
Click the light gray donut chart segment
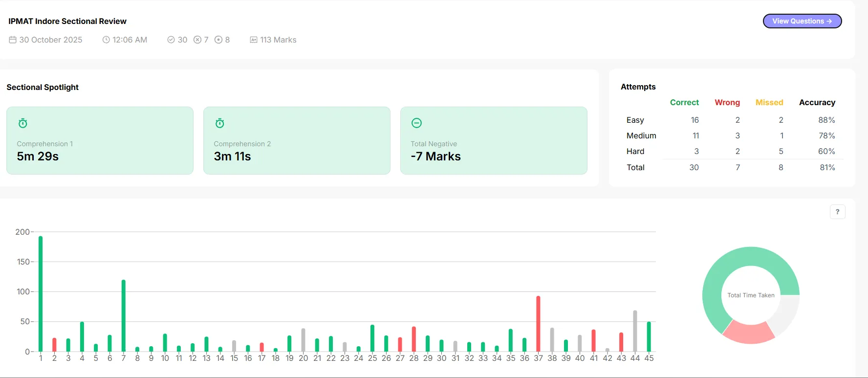(x=786, y=312)
